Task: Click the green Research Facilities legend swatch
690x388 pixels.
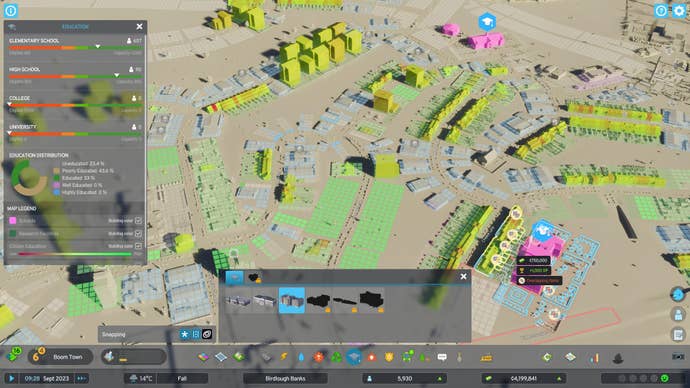Action: pyautogui.click(x=13, y=233)
